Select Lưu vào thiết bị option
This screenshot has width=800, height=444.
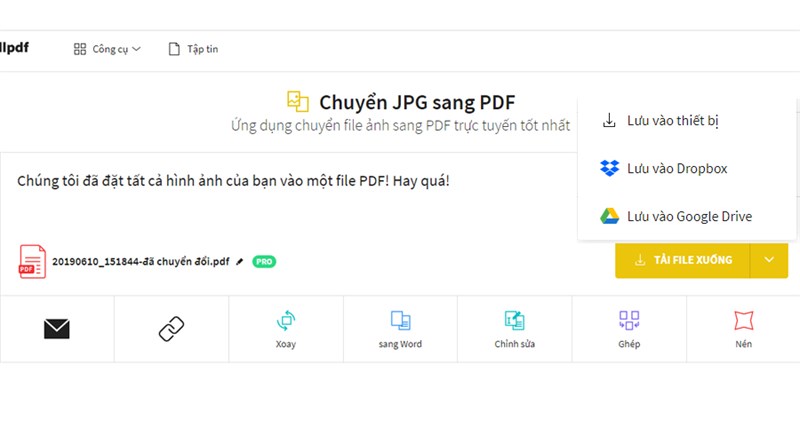[672, 121]
